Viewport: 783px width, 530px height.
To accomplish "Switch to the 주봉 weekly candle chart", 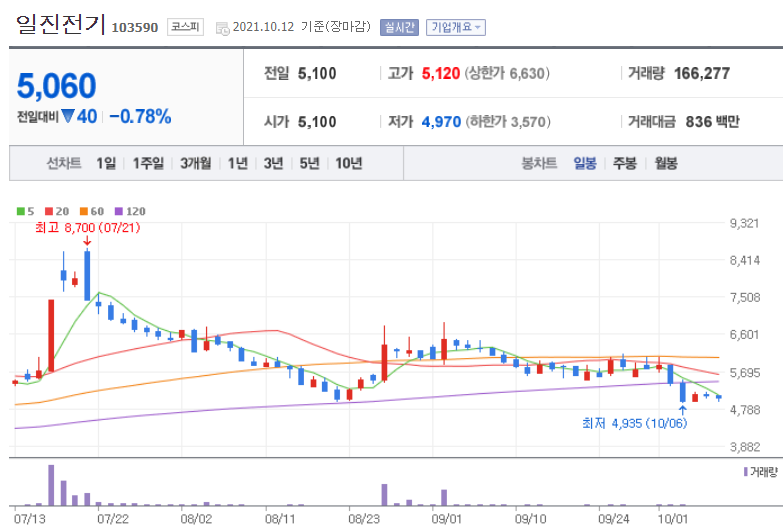I will [x=625, y=163].
